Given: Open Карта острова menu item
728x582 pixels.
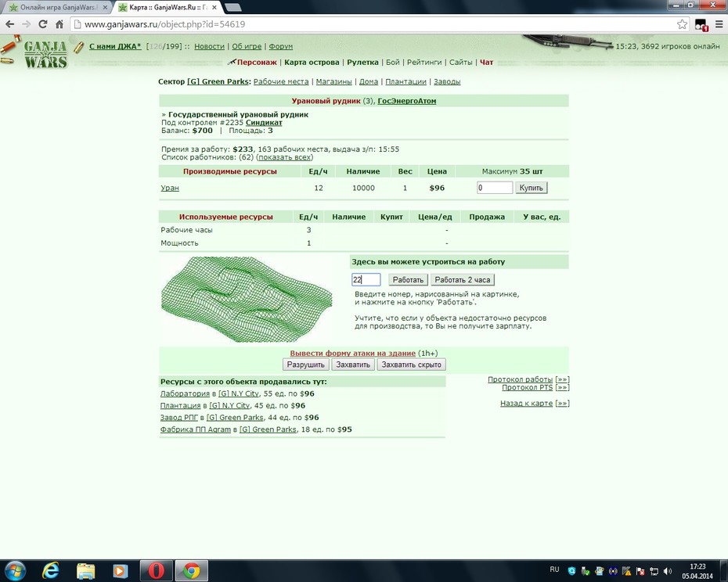Looking at the screenshot, I should point(312,63).
